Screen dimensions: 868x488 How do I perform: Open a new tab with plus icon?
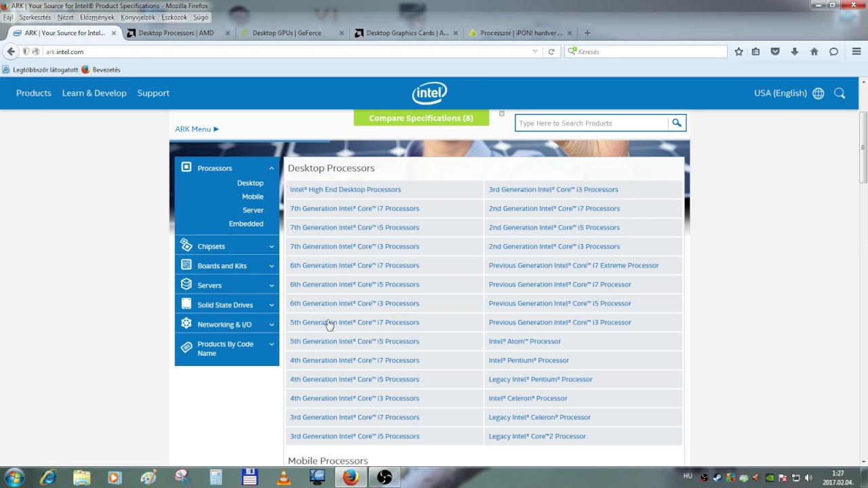(587, 33)
